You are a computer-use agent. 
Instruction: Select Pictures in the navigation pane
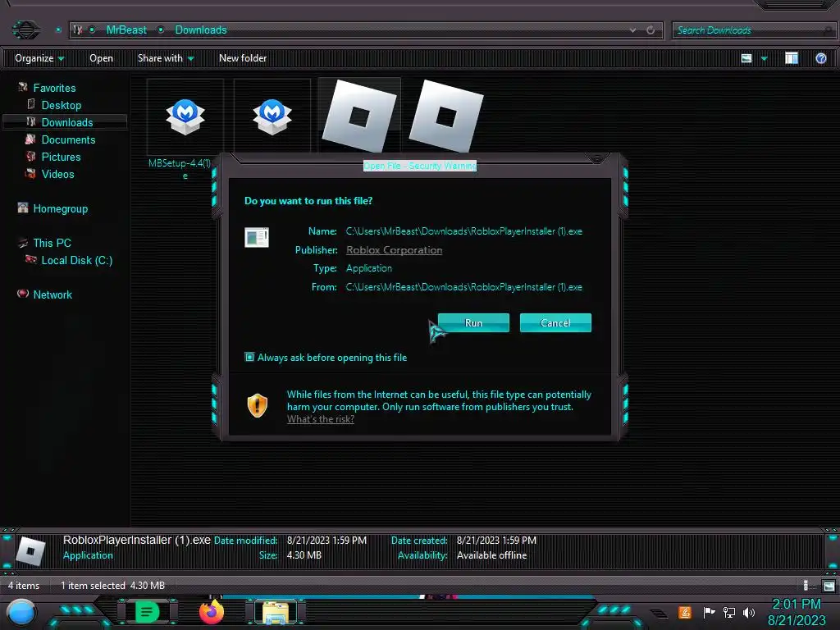coord(61,157)
